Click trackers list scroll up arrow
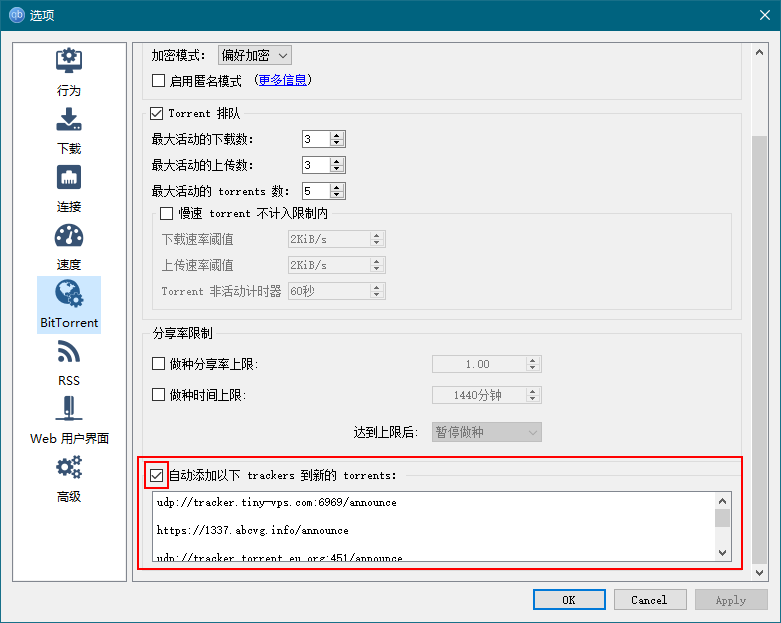The image size is (781, 623). tap(723, 500)
